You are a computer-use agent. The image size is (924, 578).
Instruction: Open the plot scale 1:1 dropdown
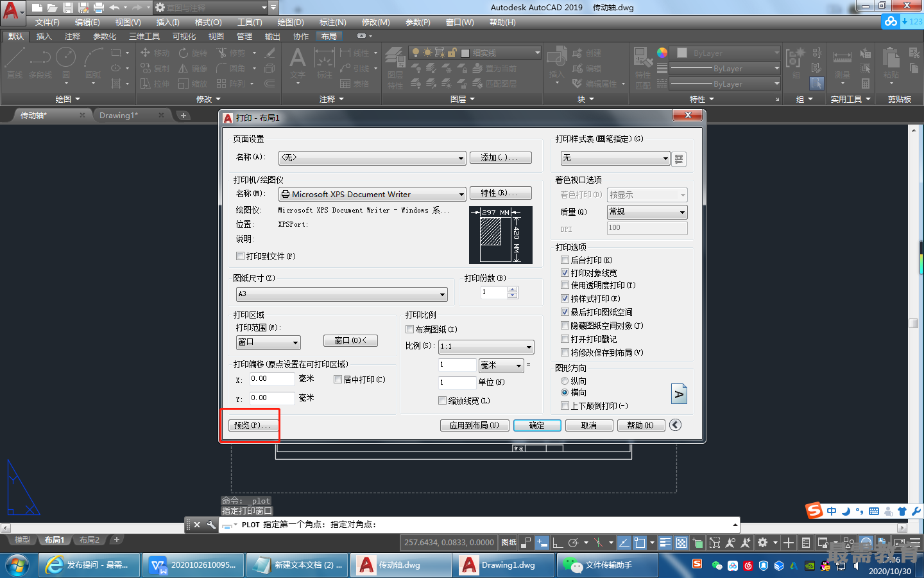click(x=486, y=347)
